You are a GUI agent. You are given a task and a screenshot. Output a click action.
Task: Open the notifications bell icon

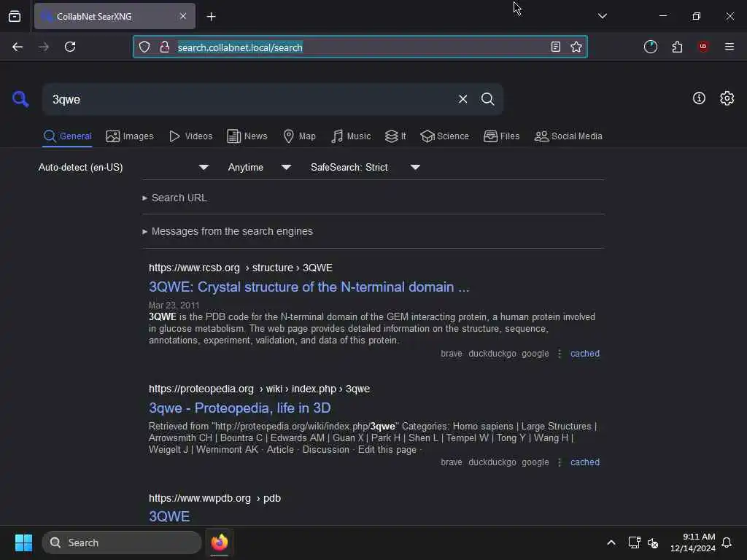[x=727, y=542]
